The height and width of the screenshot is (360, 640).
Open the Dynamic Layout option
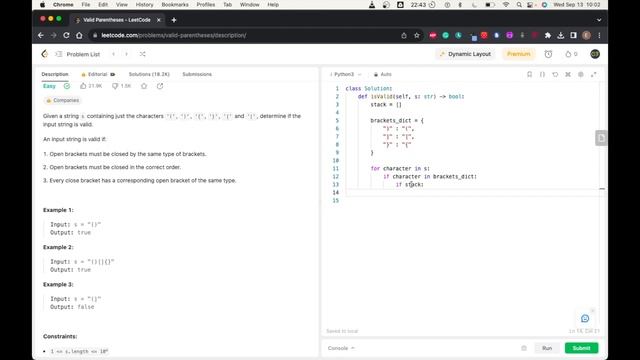click(465, 54)
